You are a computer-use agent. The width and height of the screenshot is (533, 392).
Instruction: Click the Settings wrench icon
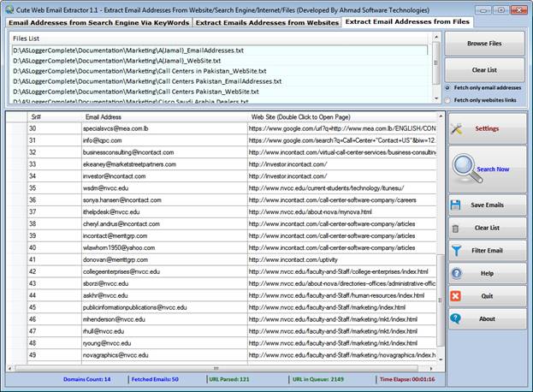click(457, 128)
